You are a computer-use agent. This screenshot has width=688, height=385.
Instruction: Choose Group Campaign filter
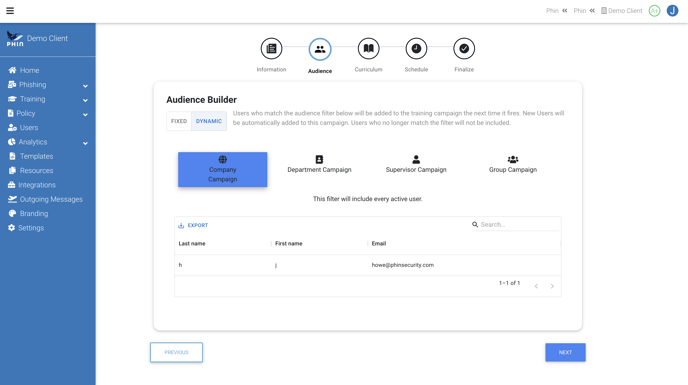(x=513, y=165)
